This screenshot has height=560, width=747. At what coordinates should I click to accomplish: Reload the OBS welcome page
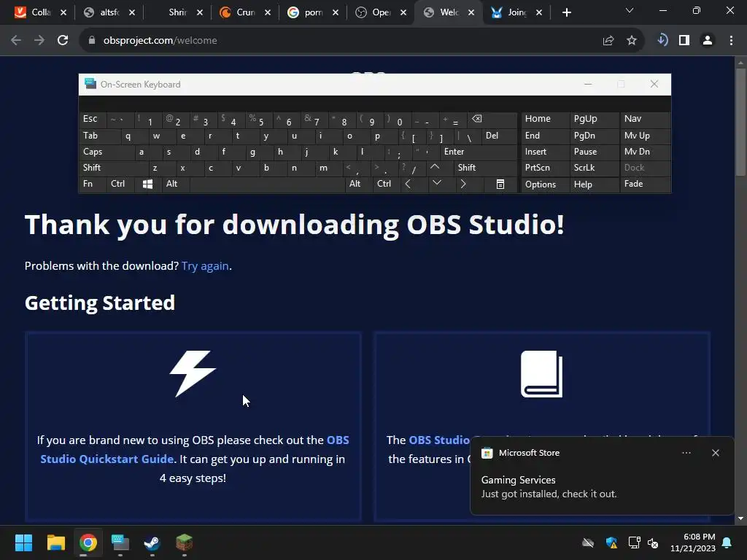(x=63, y=41)
